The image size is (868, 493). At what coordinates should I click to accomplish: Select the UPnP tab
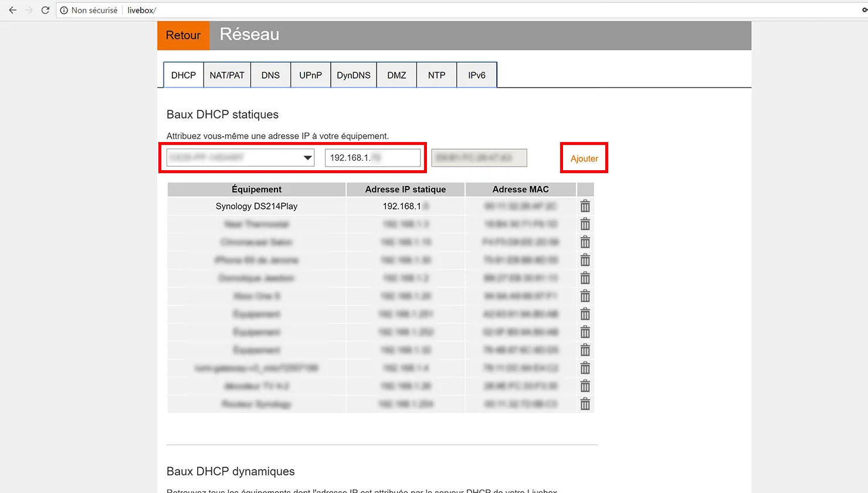(310, 75)
